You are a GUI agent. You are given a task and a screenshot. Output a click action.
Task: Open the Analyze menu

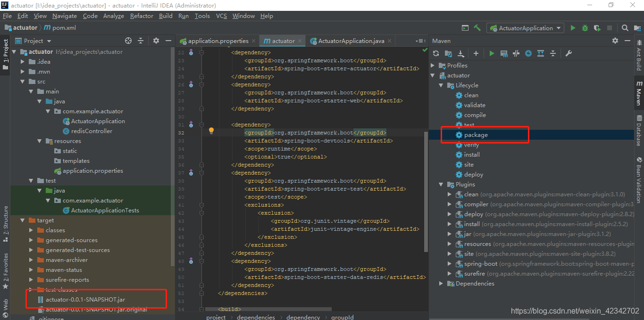(x=113, y=16)
